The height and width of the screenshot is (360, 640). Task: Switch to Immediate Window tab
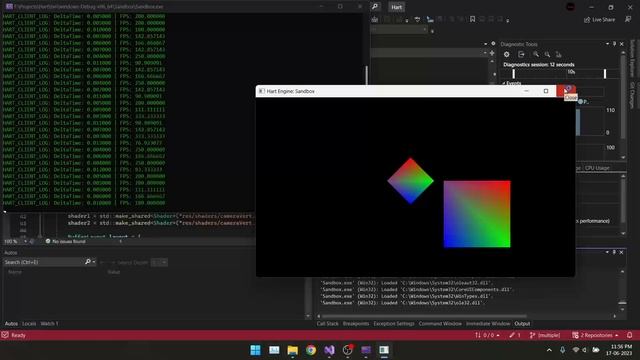(x=488, y=324)
